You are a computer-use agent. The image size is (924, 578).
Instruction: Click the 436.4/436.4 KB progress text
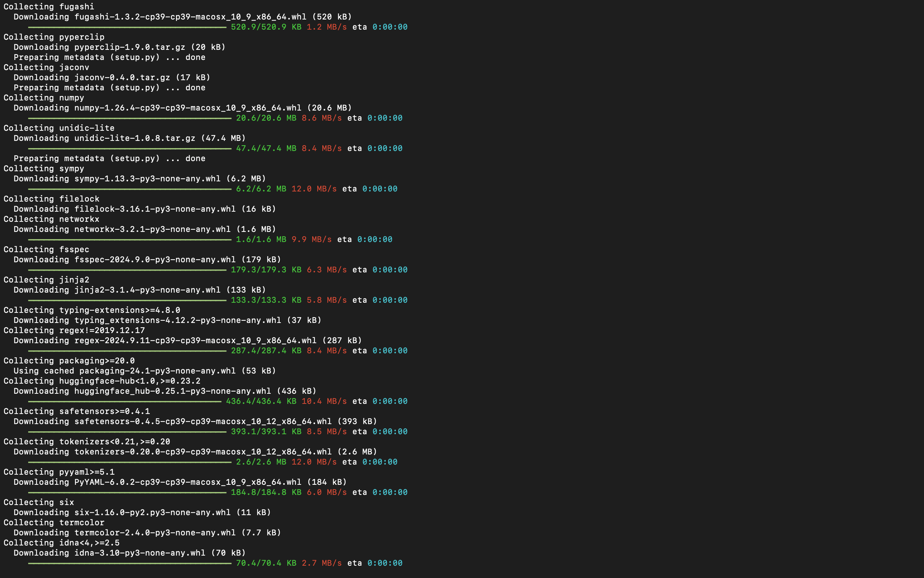[261, 401]
